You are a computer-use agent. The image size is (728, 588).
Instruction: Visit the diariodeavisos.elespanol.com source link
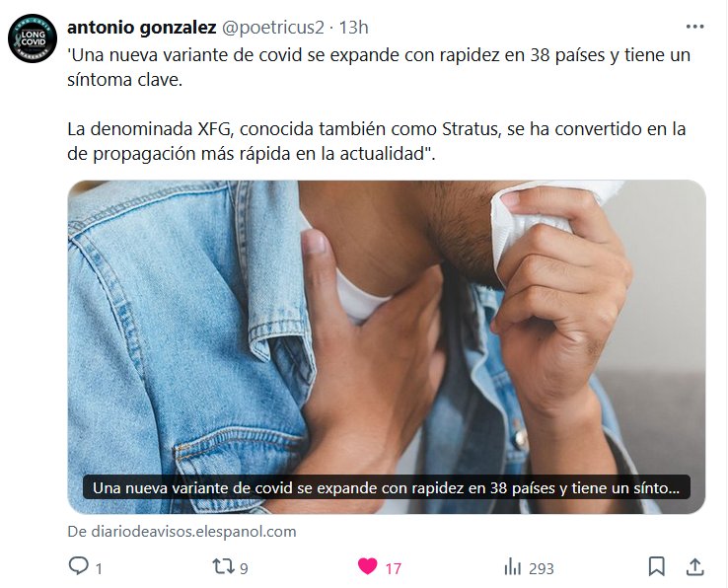click(182, 532)
